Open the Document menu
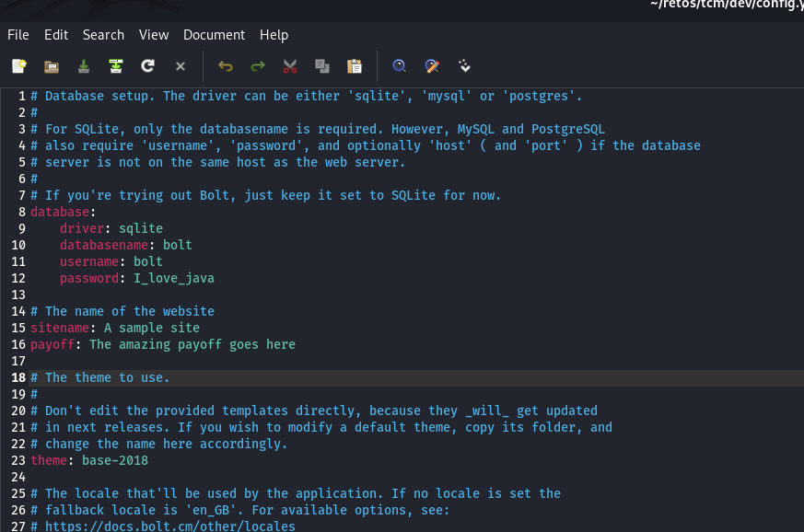 [214, 35]
